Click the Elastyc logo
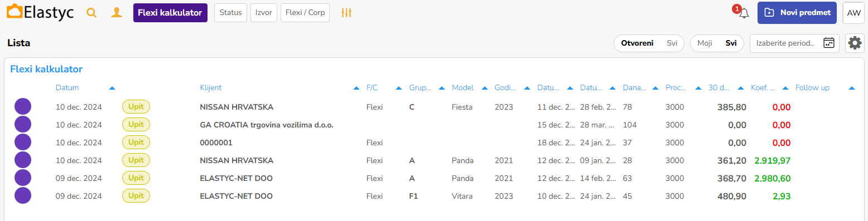This screenshot has width=868, height=221. pyautogui.click(x=40, y=12)
